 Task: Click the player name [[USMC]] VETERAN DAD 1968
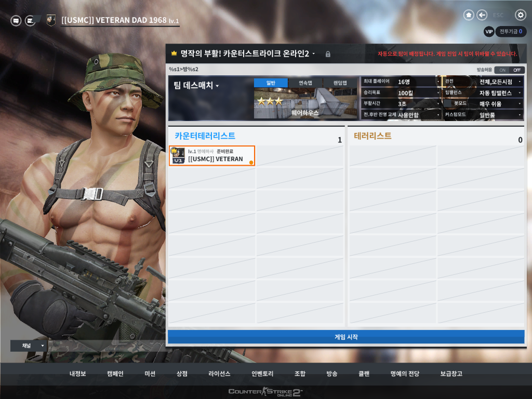(114, 20)
